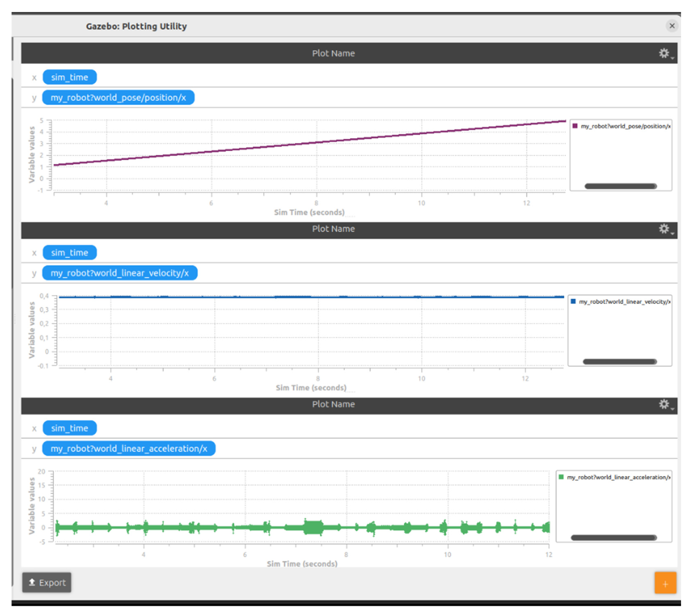Select sim_time chip in velocity plot
Screen dimensions: 690x616
69,253
